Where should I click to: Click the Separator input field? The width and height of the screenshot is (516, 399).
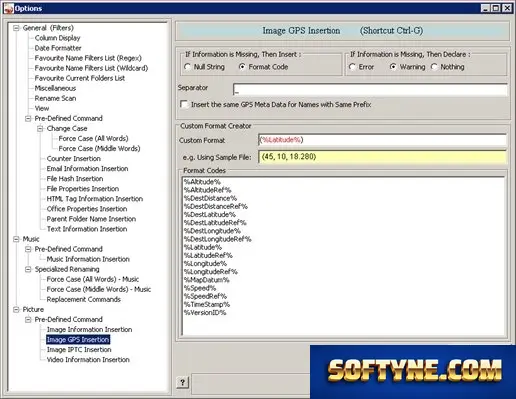tap(370, 89)
